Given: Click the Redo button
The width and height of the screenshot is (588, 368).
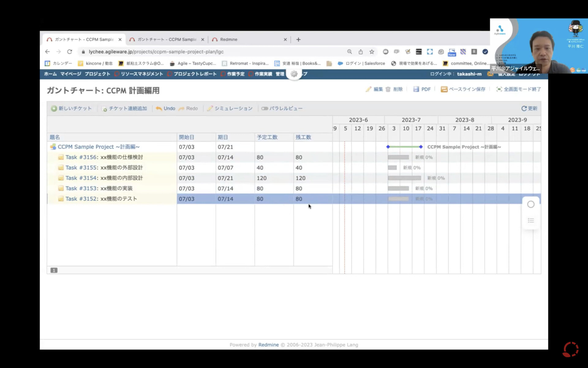Looking at the screenshot, I should (x=188, y=108).
